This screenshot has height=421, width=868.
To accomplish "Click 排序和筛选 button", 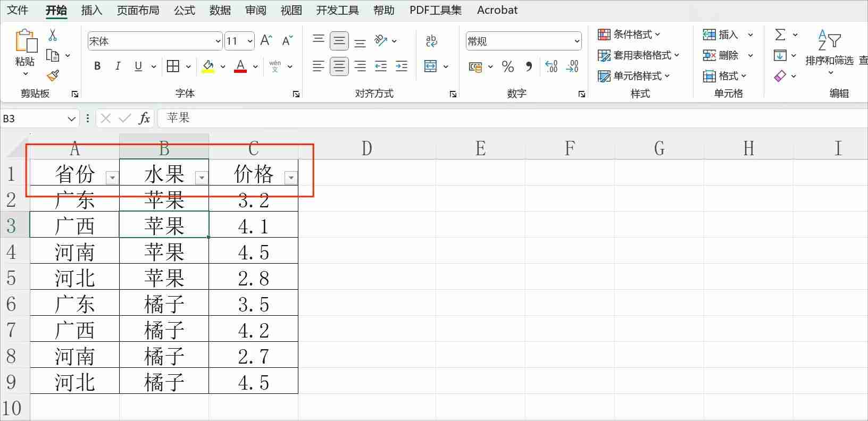I will tap(829, 51).
